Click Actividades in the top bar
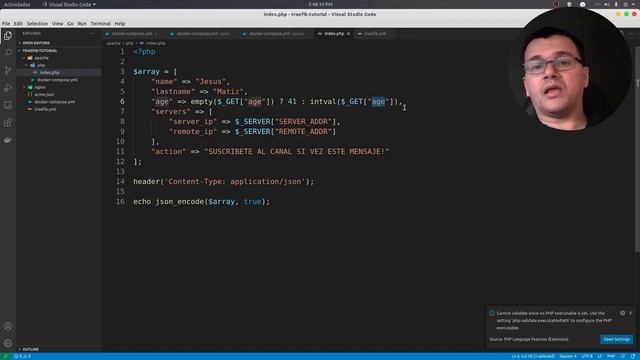The image size is (640, 360). click(17, 4)
